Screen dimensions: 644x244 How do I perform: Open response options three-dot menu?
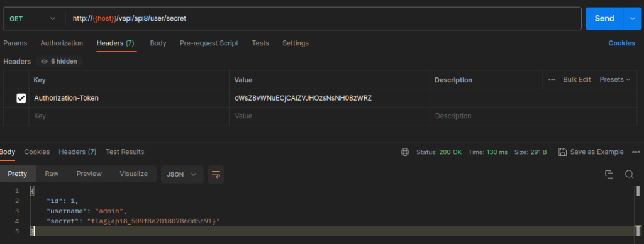click(636, 152)
